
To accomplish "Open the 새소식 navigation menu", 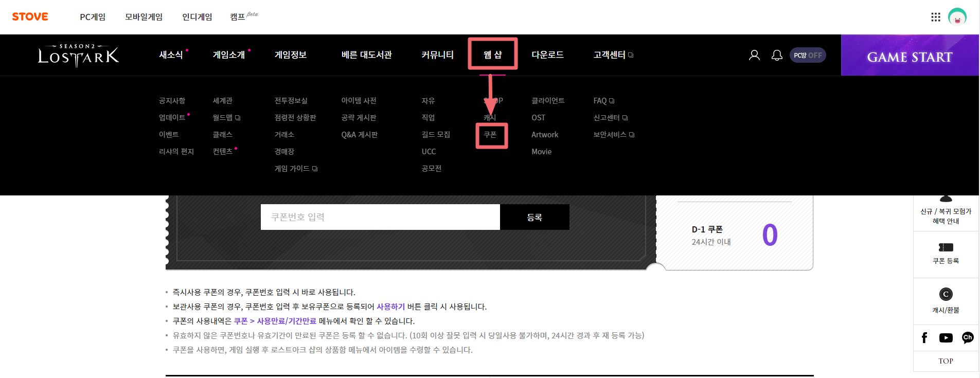I will 171,55.
